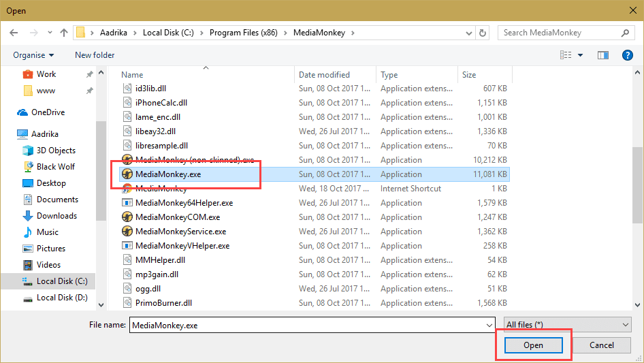
Task: Select MediaMonkeyService.exe icon
Action: point(127,232)
